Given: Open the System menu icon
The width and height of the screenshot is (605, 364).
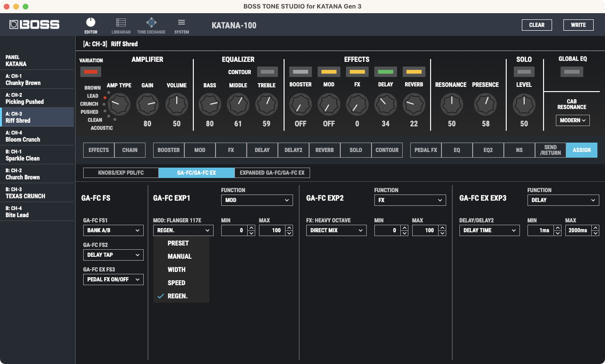Looking at the screenshot, I should coord(181,25).
